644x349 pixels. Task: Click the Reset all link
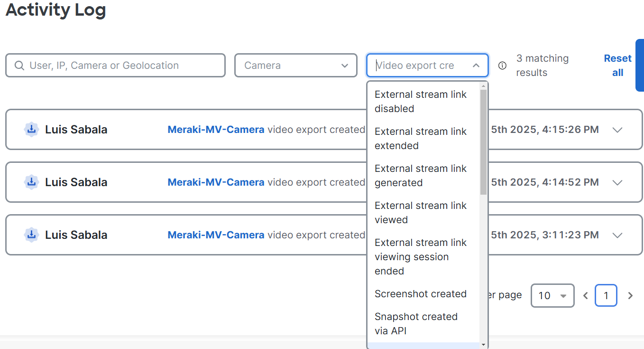pyautogui.click(x=617, y=66)
